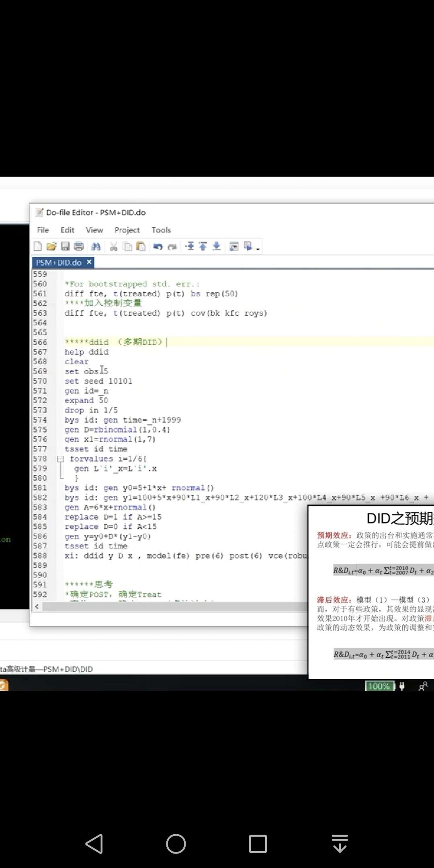
Task: Click 'tsset id time' on line 577
Action: 96,449
